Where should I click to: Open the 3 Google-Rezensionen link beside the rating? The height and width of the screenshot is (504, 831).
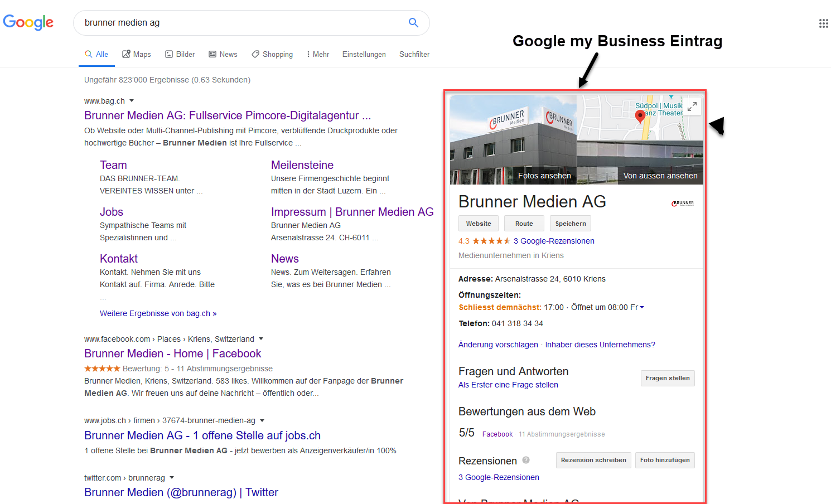point(554,241)
